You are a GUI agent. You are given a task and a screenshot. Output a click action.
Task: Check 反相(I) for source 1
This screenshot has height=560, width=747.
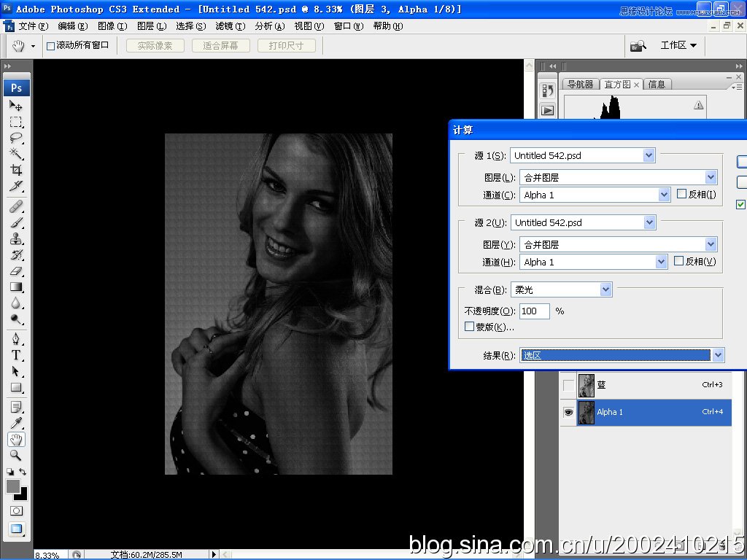point(682,194)
